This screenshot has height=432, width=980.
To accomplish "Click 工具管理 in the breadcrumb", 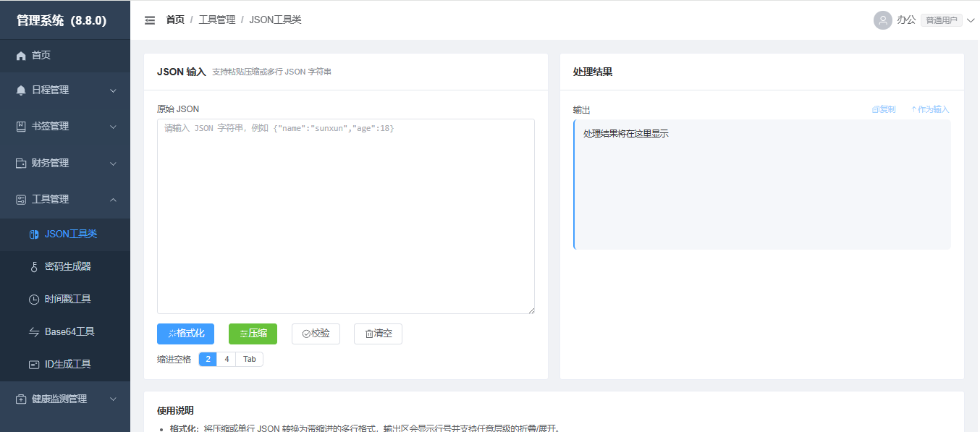I will 217,20.
